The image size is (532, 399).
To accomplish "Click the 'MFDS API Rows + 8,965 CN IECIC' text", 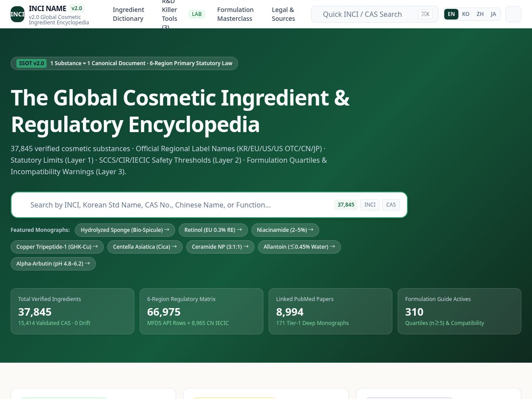I will click(x=188, y=323).
